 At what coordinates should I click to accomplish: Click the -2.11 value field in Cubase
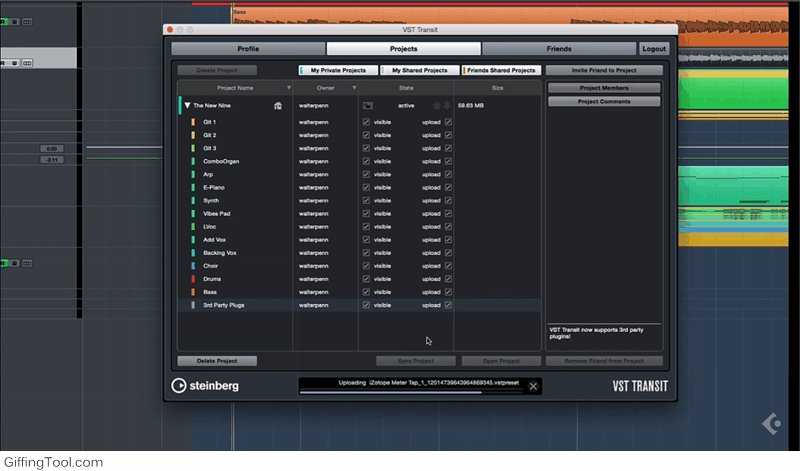coord(52,160)
